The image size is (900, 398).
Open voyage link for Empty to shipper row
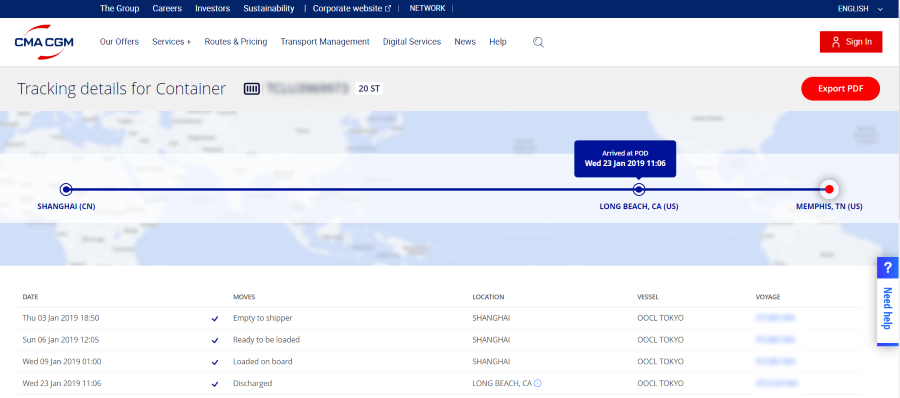tap(775, 318)
